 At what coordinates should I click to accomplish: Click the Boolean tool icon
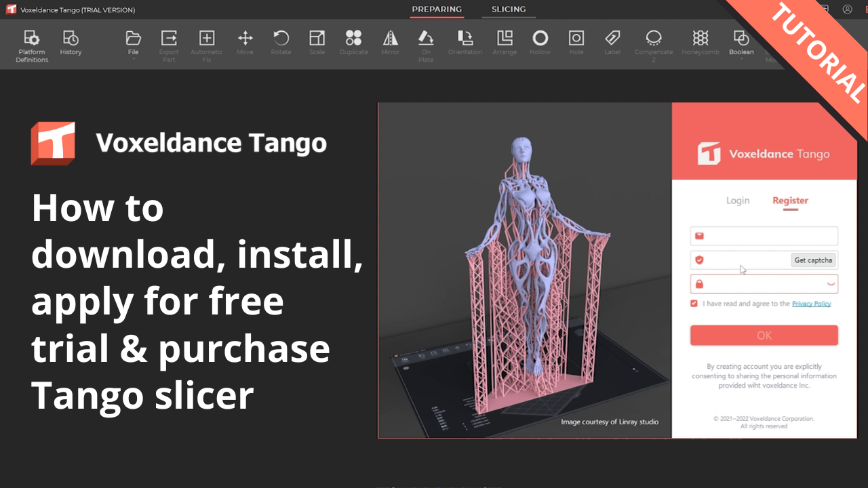point(741,38)
